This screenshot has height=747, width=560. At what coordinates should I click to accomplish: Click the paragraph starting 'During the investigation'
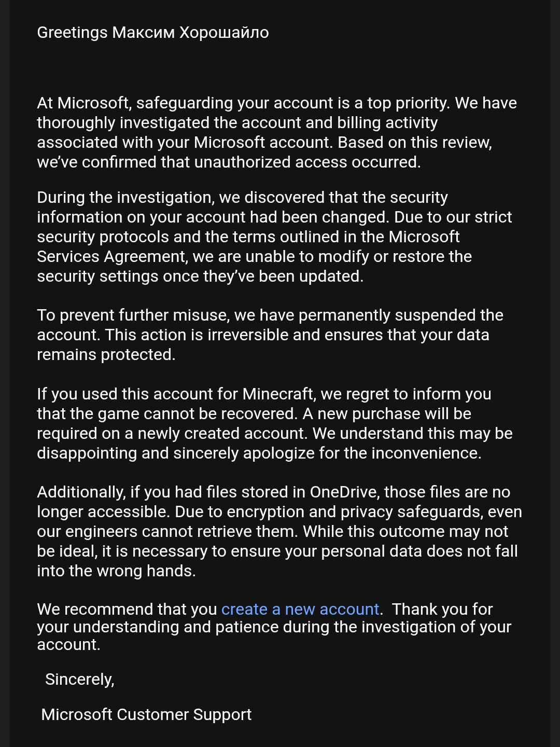[274, 237]
